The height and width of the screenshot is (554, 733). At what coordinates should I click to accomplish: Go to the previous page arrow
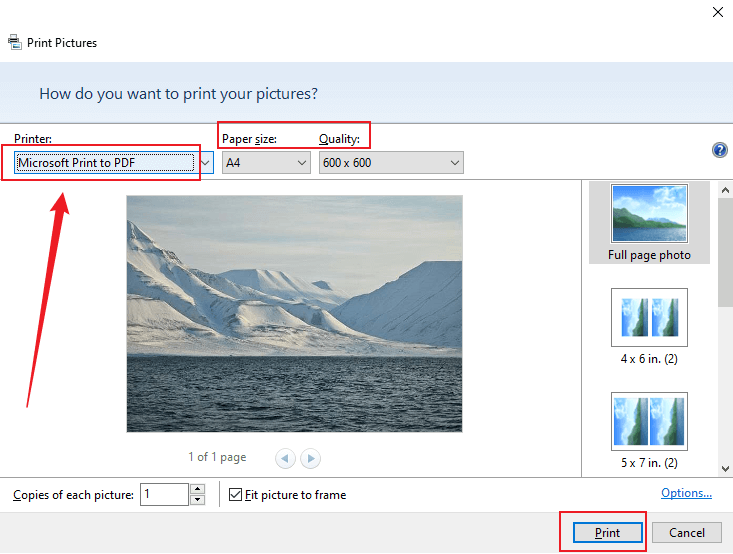285,458
